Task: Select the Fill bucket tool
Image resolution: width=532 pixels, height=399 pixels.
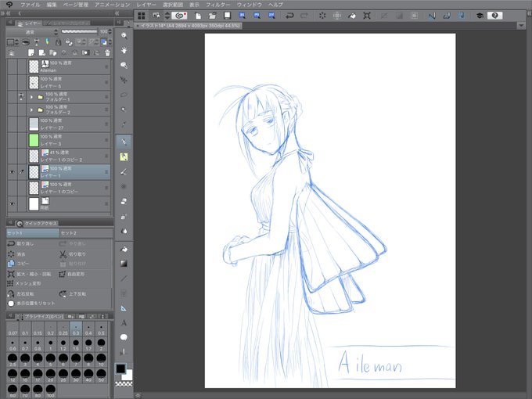Action: [124, 249]
